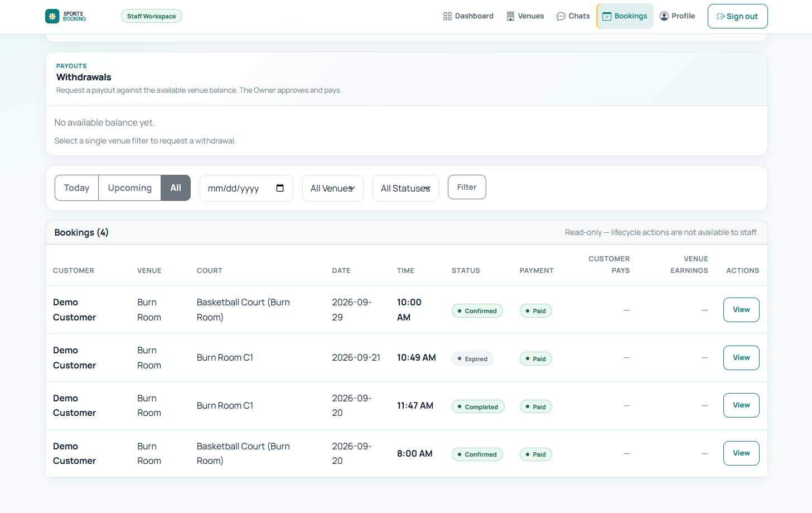Expand the All Venues dropdown

[333, 188]
